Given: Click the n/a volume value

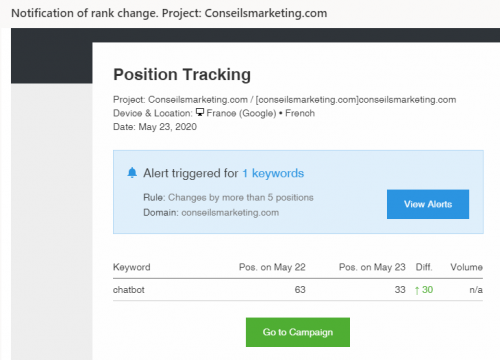Looking at the screenshot, I should pos(476,290).
